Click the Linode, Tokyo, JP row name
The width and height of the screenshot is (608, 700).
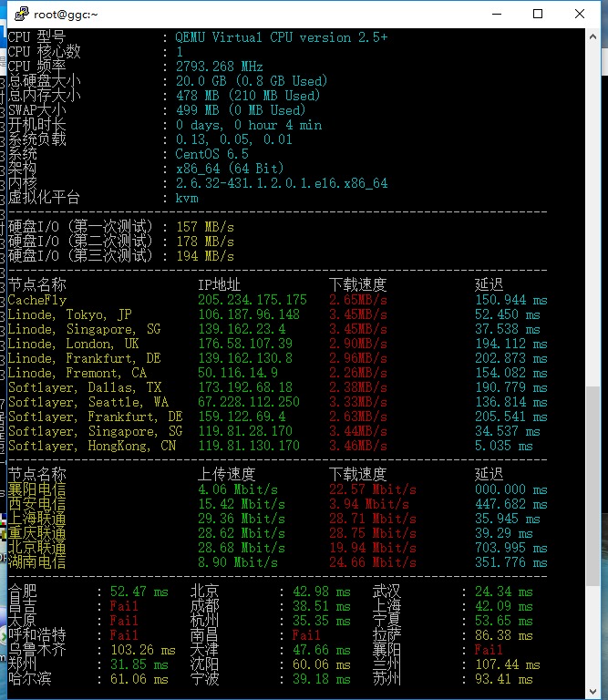(69, 314)
